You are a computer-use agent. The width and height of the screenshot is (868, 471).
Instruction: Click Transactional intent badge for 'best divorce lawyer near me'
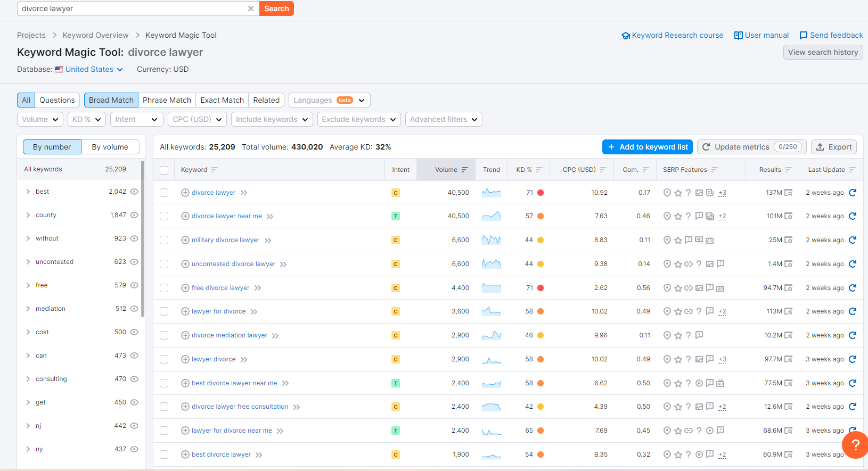[396, 383]
